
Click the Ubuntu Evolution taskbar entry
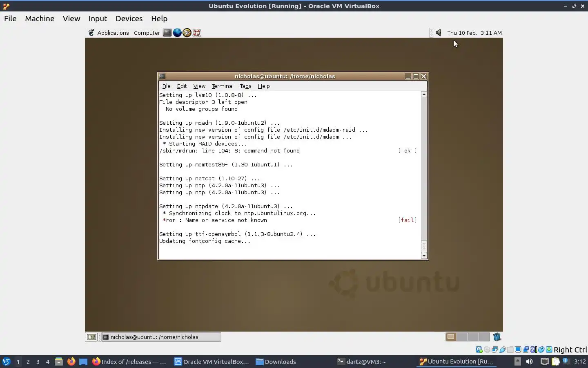click(457, 361)
